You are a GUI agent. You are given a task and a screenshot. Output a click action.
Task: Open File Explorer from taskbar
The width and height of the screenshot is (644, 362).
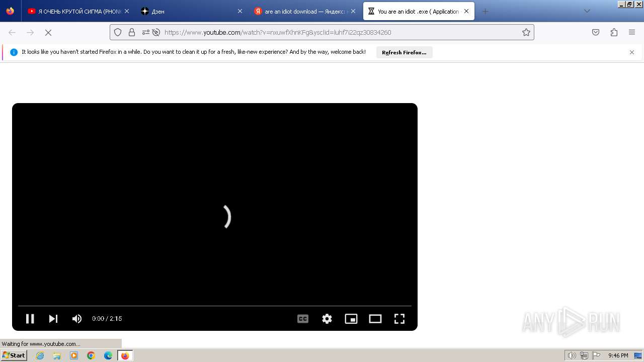click(x=57, y=355)
